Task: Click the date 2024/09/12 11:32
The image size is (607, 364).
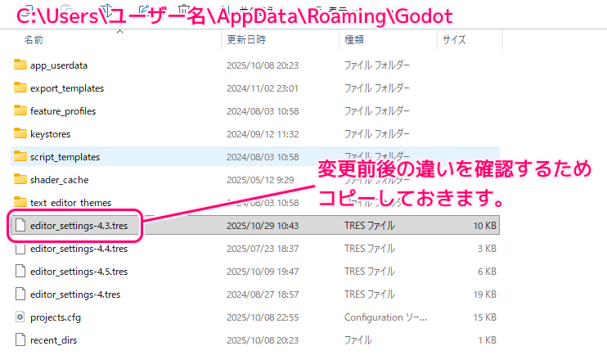Action: [x=263, y=134]
